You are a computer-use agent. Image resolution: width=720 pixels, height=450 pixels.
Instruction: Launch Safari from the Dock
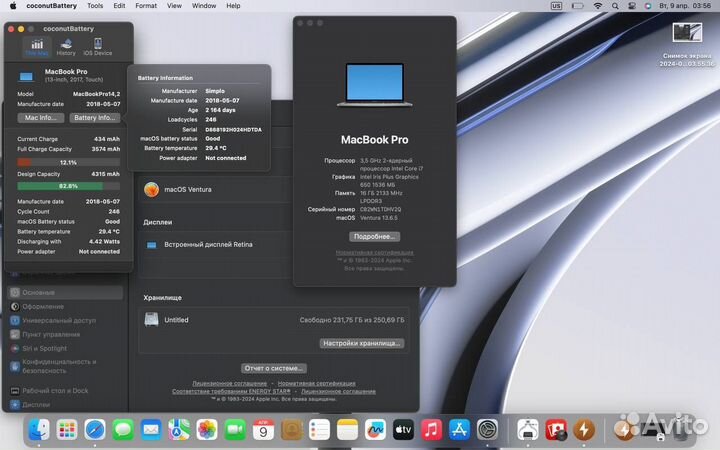click(95, 430)
